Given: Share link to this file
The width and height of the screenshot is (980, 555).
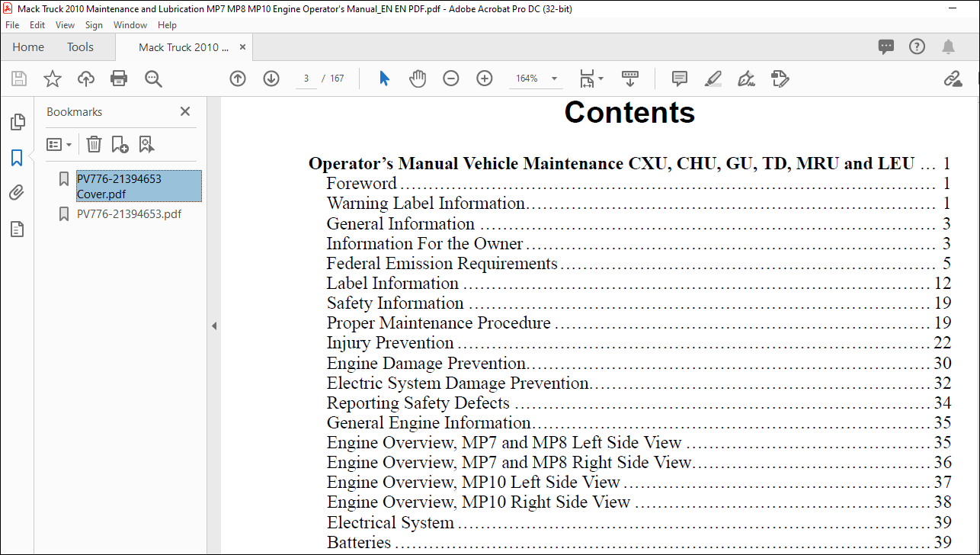Looking at the screenshot, I should coord(952,79).
